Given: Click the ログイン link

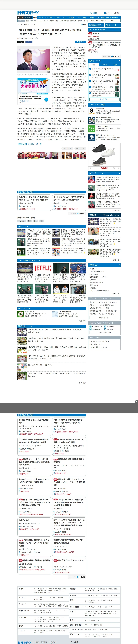Looking at the screenshot, I should coord(109,13).
